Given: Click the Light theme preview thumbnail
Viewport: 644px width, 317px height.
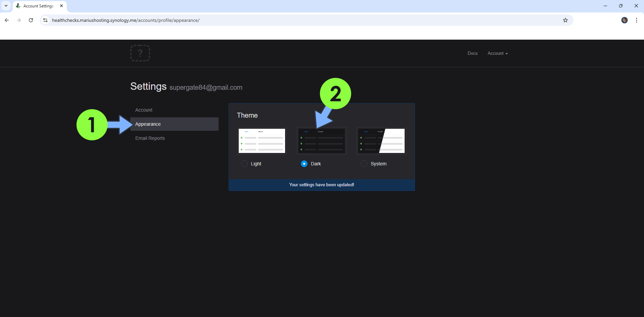Looking at the screenshot, I should 262,141.
